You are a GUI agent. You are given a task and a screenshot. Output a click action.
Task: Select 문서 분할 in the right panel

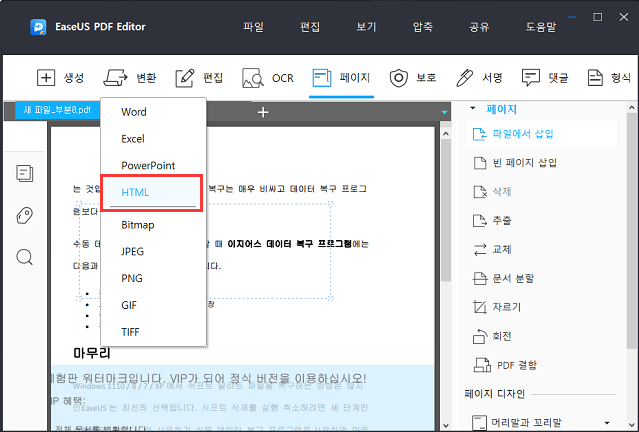pos(514,278)
